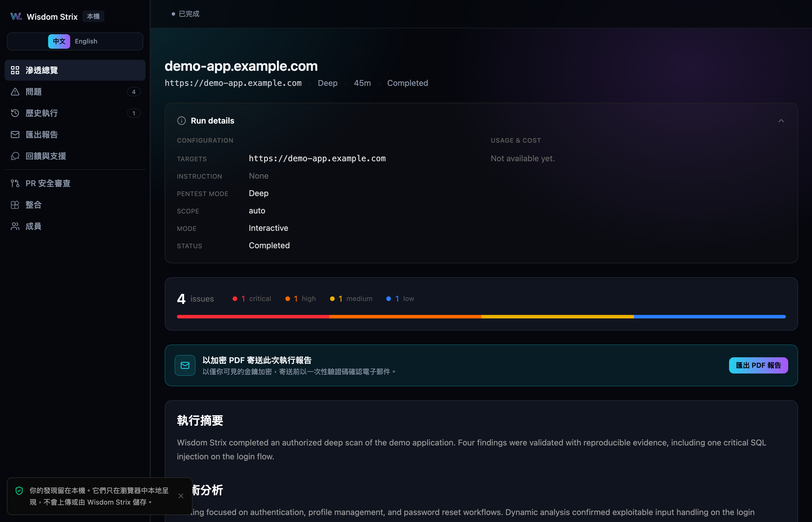The width and height of the screenshot is (812, 522).
Task: Click the PR 安全審查 pull request icon
Action: [x=15, y=183]
